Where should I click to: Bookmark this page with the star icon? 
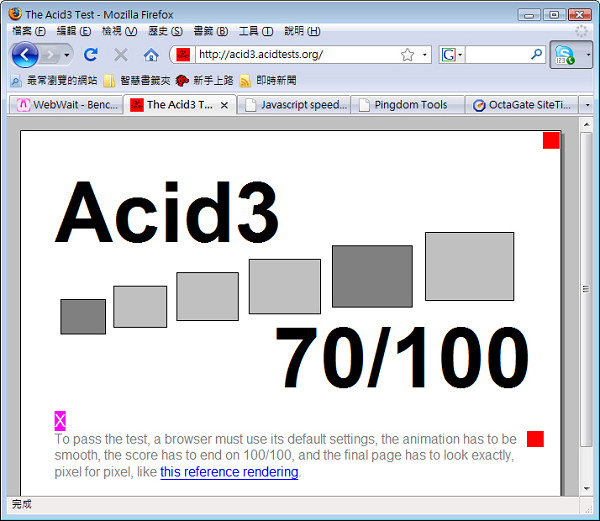[408, 55]
